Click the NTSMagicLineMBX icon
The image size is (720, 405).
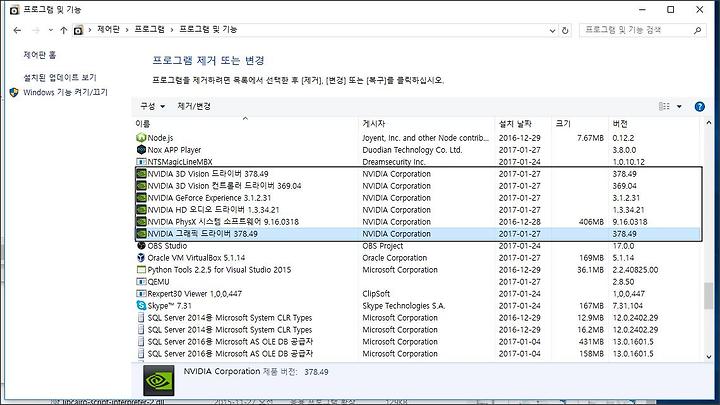coord(141,162)
